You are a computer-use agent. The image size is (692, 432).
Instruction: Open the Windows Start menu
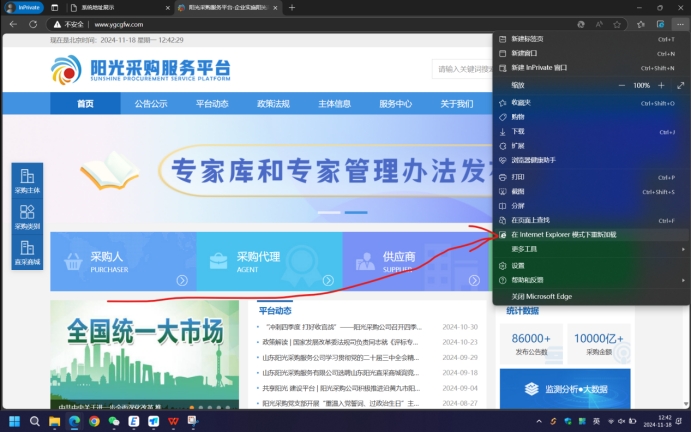pos(13,421)
